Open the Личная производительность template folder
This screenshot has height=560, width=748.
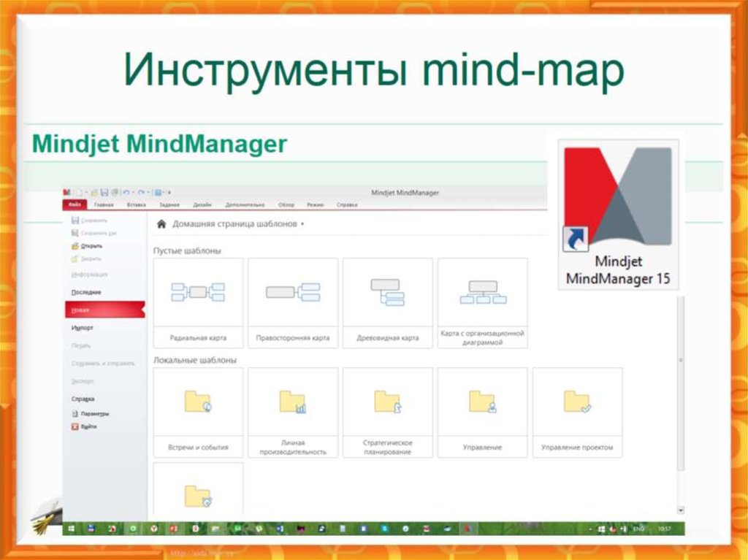click(293, 413)
